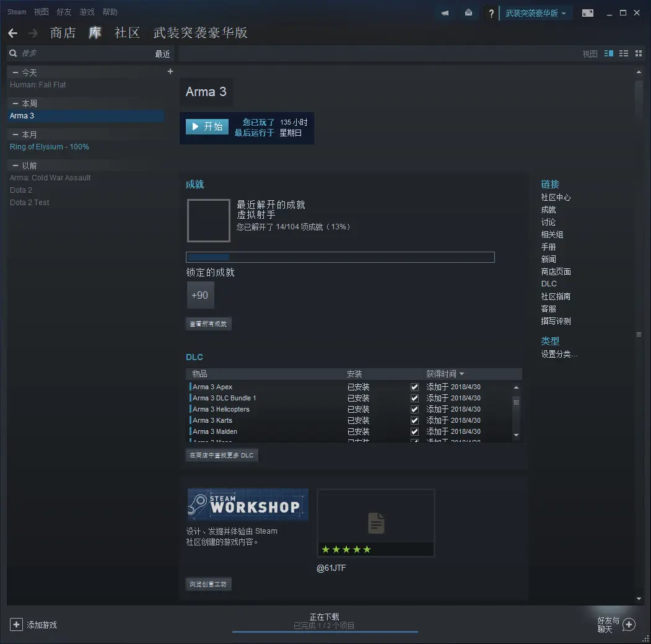This screenshot has height=644, width=651.
Task: Open the question mark help icon
Action: point(491,13)
